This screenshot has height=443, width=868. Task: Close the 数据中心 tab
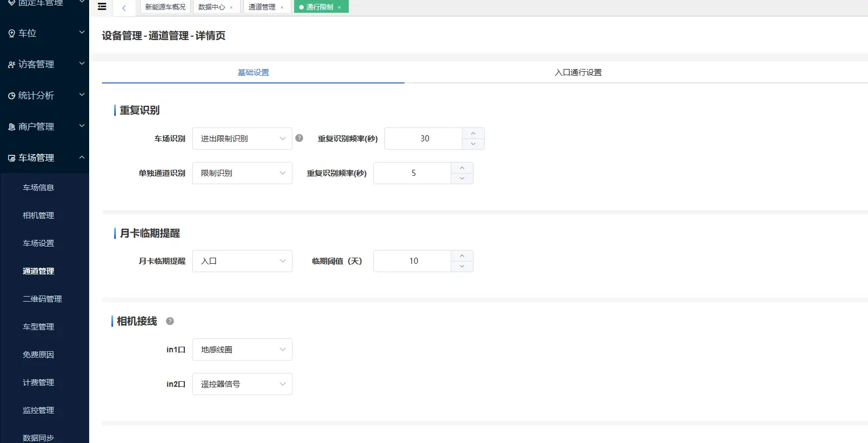click(231, 8)
